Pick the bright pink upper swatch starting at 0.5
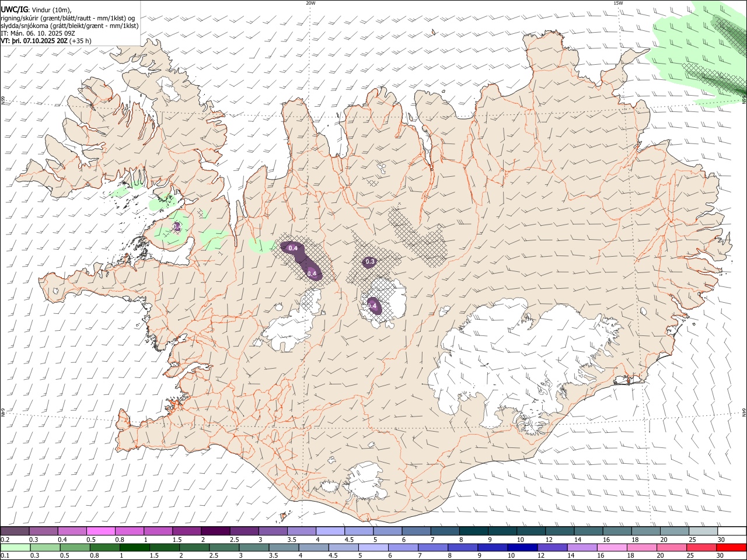The image size is (747, 560). coord(100,531)
